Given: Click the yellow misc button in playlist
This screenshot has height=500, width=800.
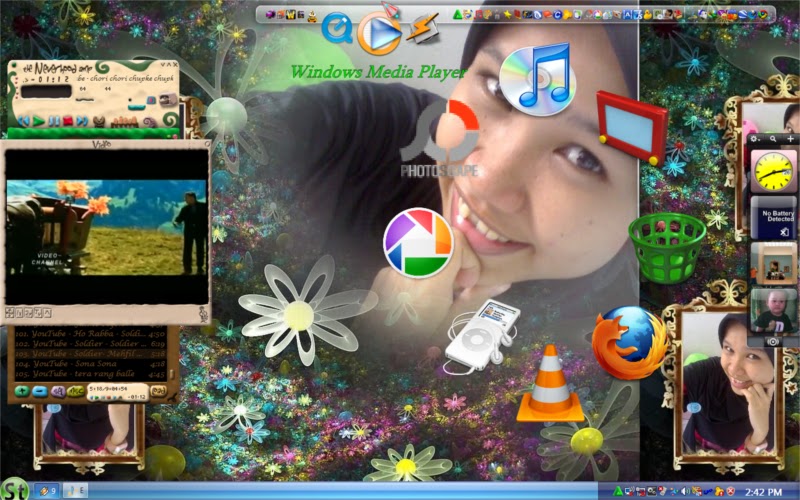Looking at the screenshot, I should coord(76,391).
